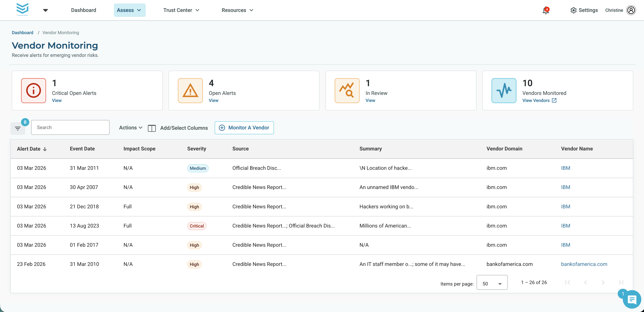
Task: Open the chat support bubble
Action: point(632,299)
